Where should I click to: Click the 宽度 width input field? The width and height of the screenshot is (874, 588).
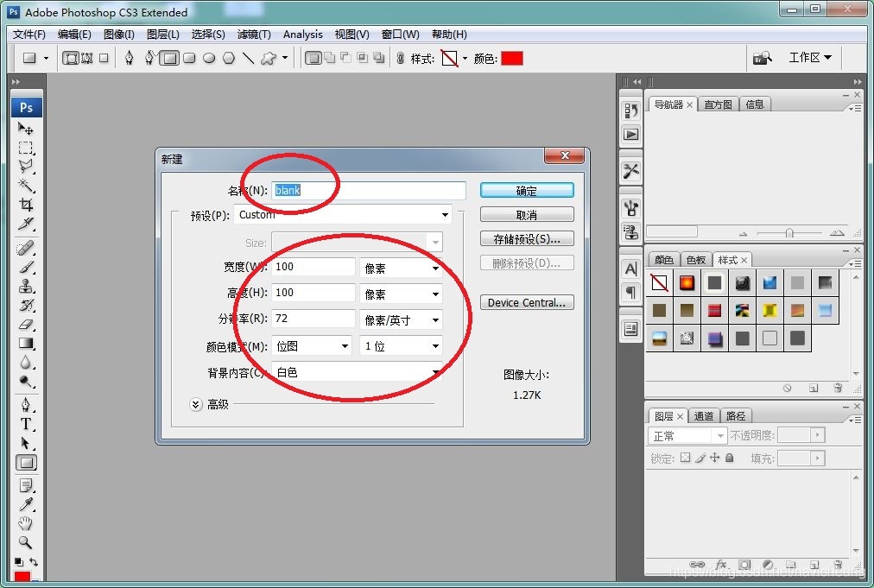[313, 267]
